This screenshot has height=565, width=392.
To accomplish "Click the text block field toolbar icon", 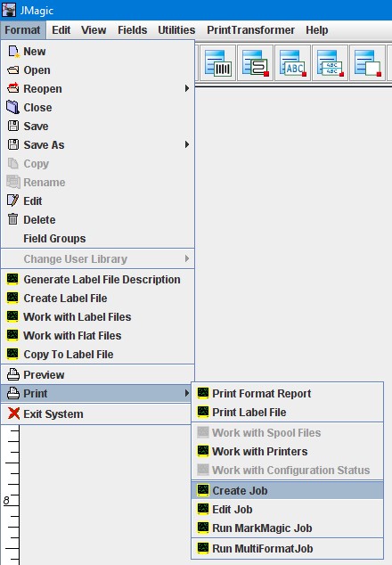I will 330,63.
